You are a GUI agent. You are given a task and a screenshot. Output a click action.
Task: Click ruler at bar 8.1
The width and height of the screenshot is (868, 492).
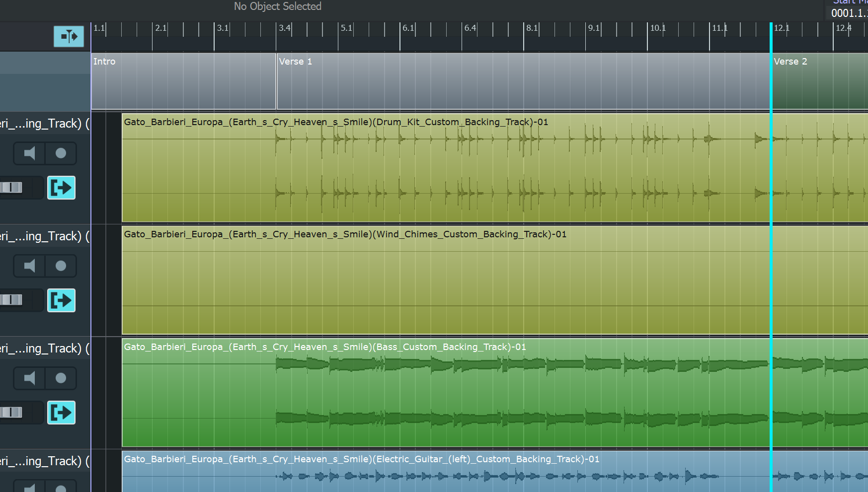click(x=532, y=28)
